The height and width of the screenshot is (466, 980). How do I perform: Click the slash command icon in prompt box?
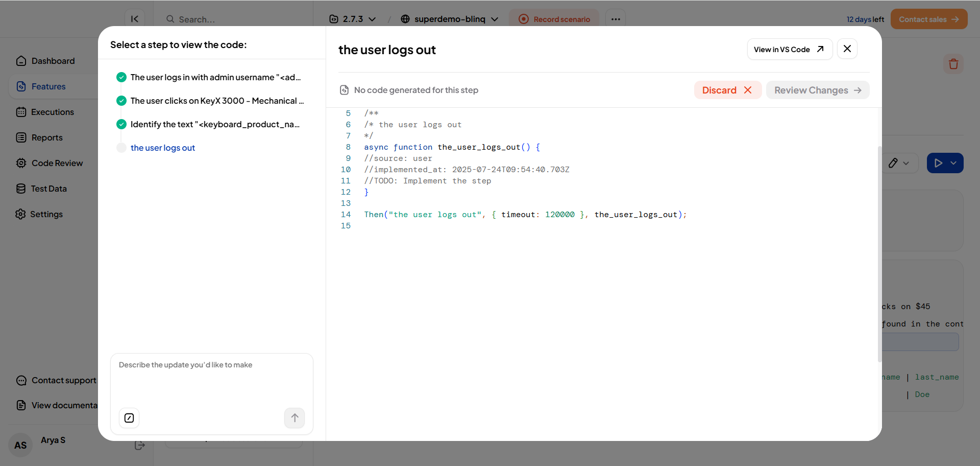coord(129,418)
